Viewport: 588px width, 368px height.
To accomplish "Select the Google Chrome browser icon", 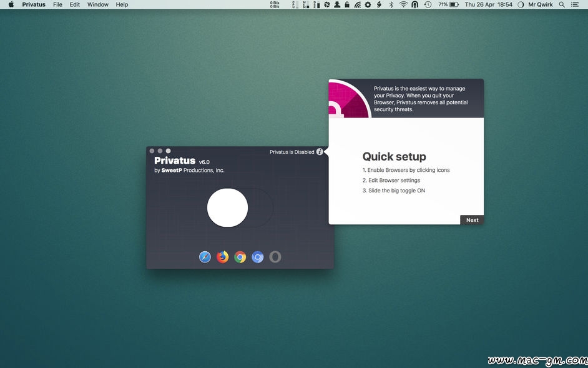I will [240, 257].
